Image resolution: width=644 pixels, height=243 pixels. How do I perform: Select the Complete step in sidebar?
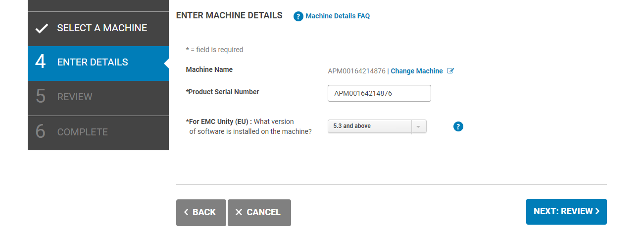(x=82, y=132)
